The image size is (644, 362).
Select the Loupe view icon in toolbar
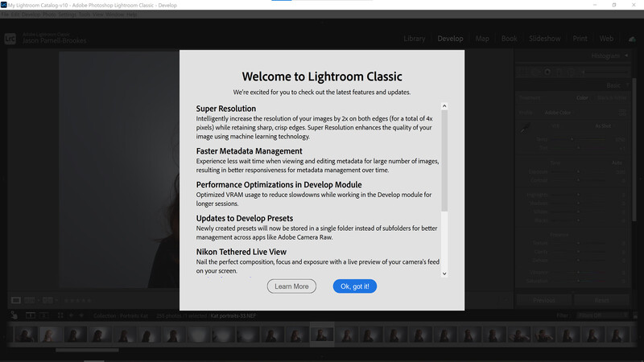16,300
